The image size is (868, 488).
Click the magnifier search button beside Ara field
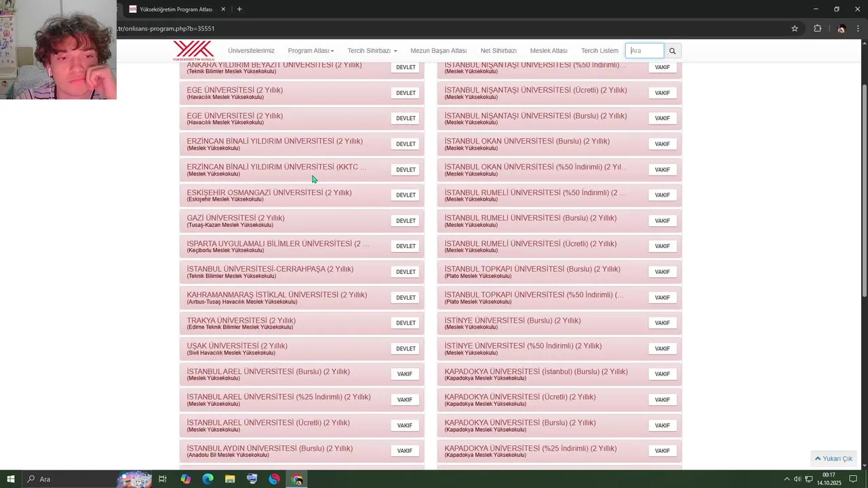(672, 51)
